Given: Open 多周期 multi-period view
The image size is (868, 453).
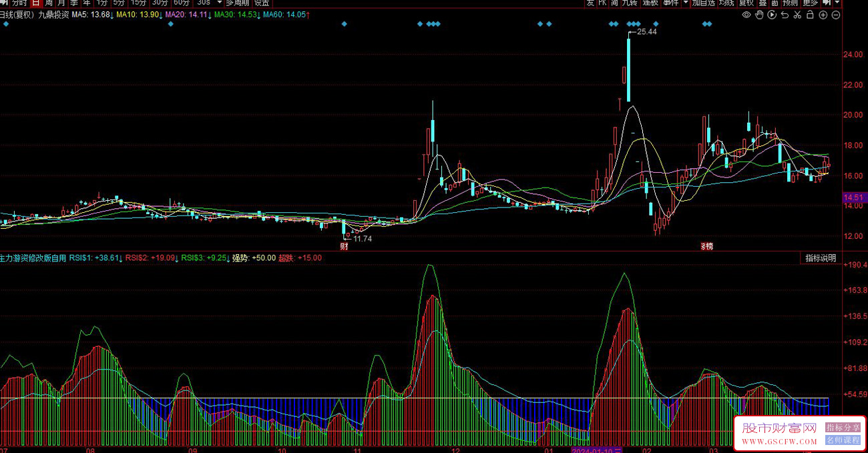Looking at the screenshot, I should tap(238, 3).
